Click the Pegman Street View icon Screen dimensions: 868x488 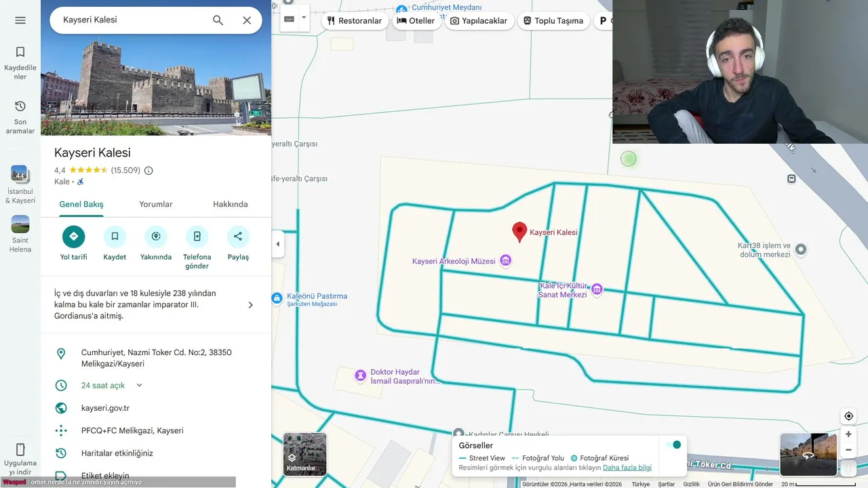(x=848, y=468)
